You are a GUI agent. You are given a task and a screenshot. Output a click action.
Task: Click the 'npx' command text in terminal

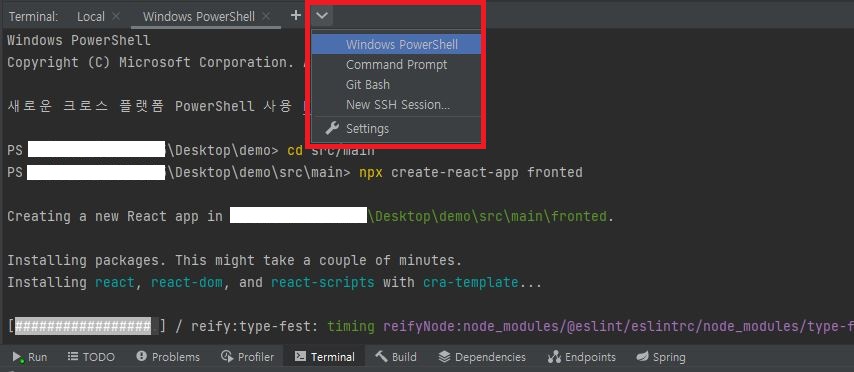coord(371,173)
